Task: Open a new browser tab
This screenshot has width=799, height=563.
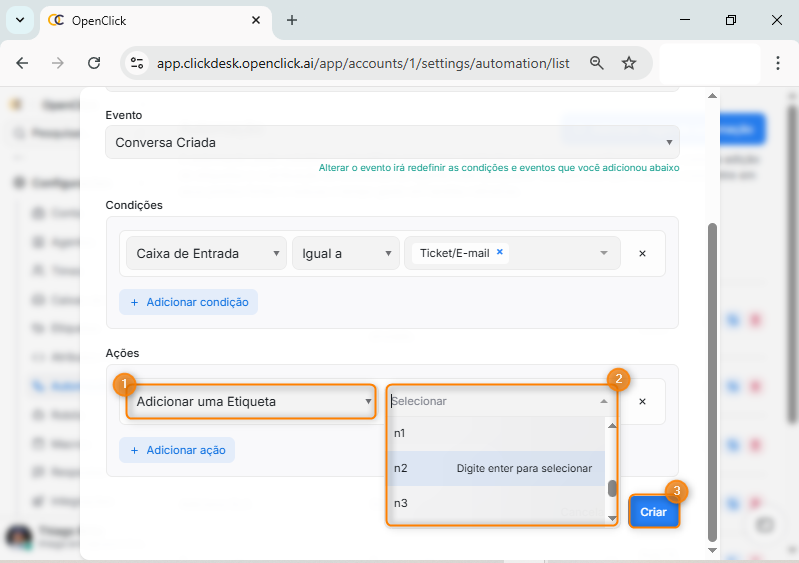Action: tap(292, 20)
